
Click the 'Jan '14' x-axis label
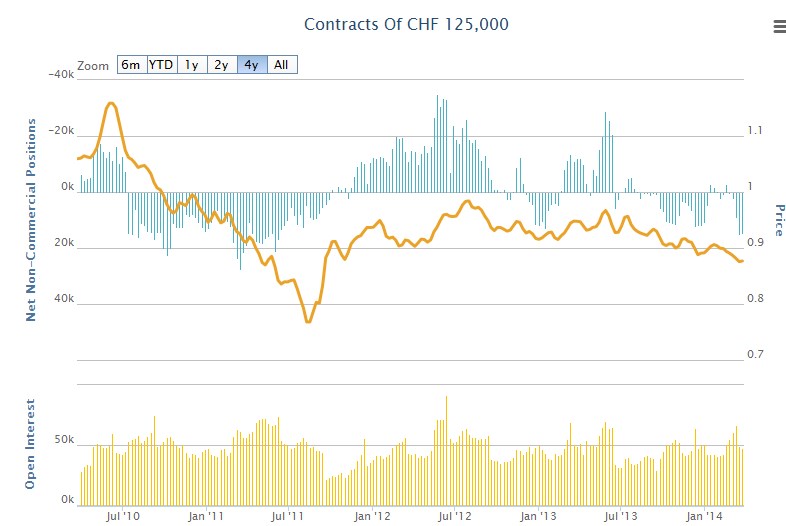pyautogui.click(x=705, y=516)
